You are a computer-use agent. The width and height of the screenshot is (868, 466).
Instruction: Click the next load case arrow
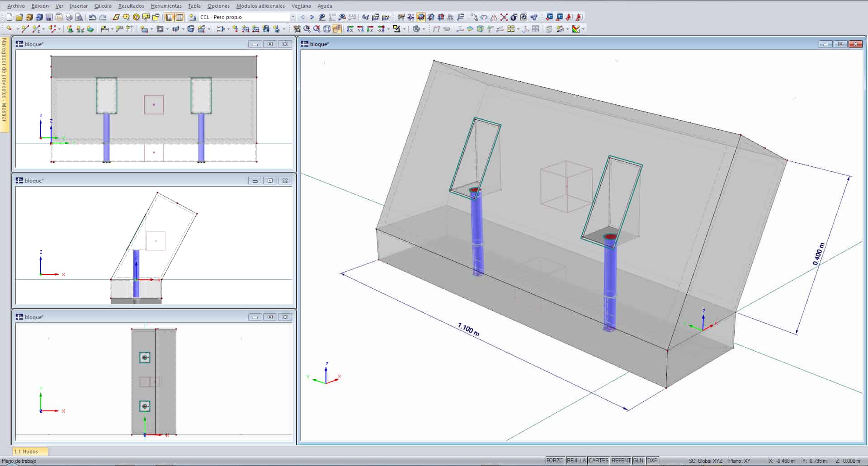(x=312, y=17)
